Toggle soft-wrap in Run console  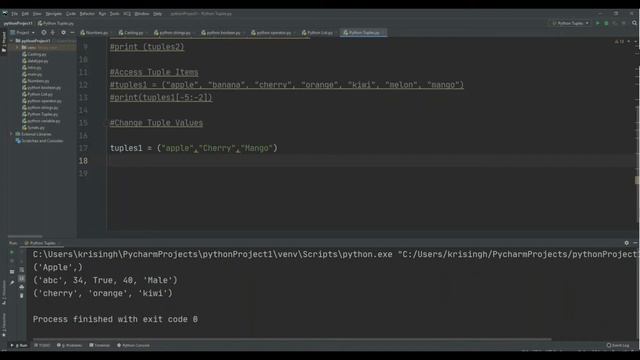coord(22,269)
